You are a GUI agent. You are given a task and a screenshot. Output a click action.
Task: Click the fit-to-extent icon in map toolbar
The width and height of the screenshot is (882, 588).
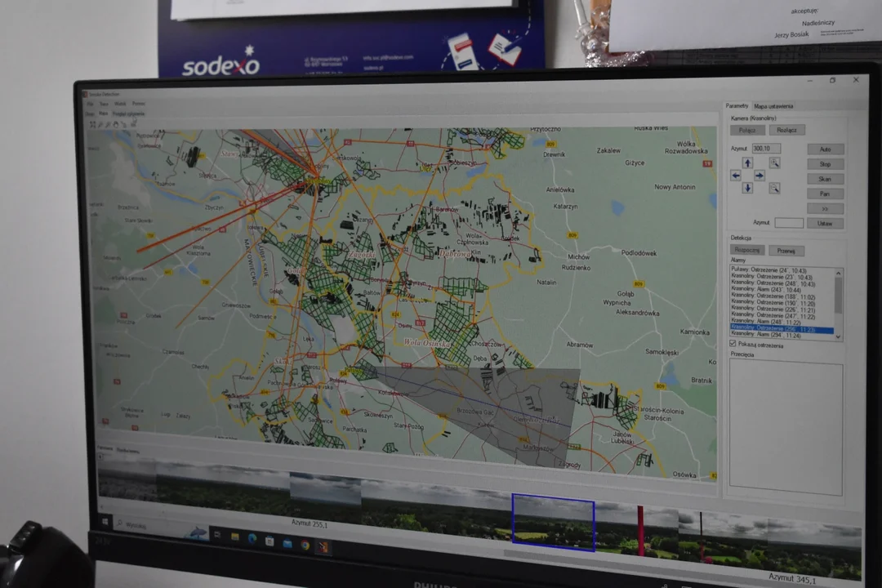pos(93,124)
